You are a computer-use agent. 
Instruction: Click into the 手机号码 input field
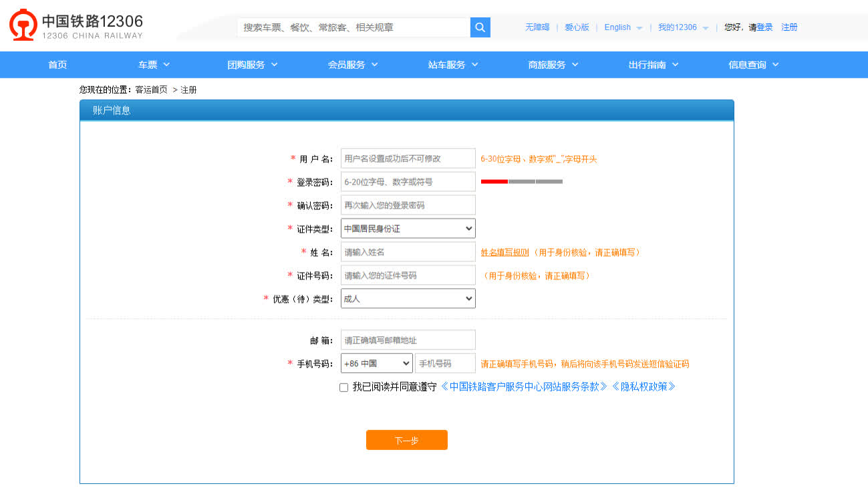point(444,364)
